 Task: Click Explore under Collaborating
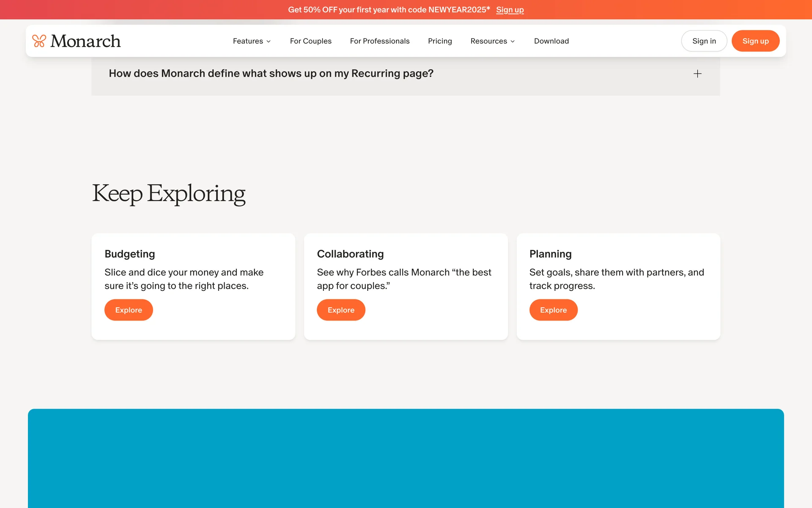341,310
